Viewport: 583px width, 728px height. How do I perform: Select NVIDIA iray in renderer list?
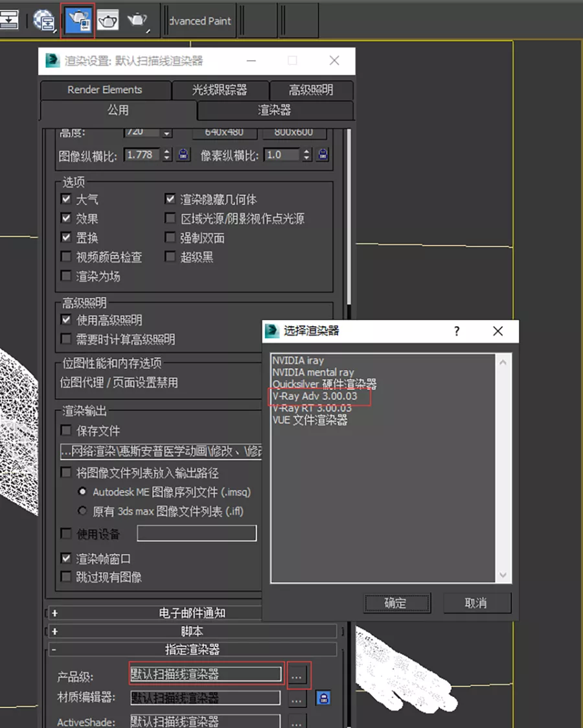[298, 360]
